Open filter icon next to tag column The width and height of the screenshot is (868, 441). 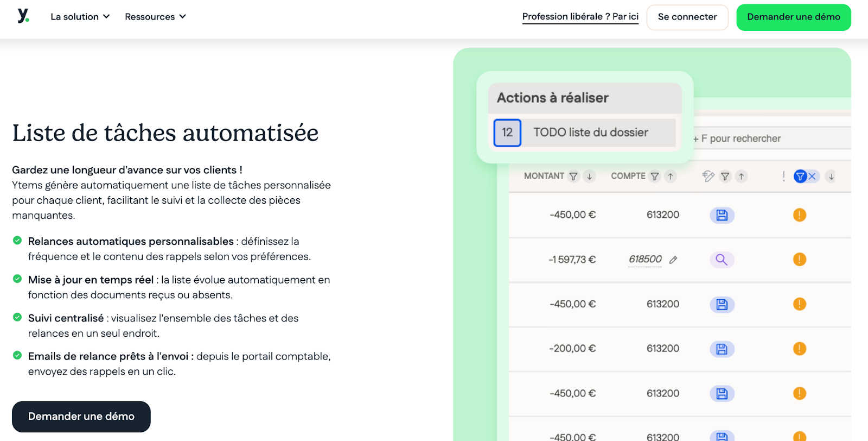click(x=725, y=177)
